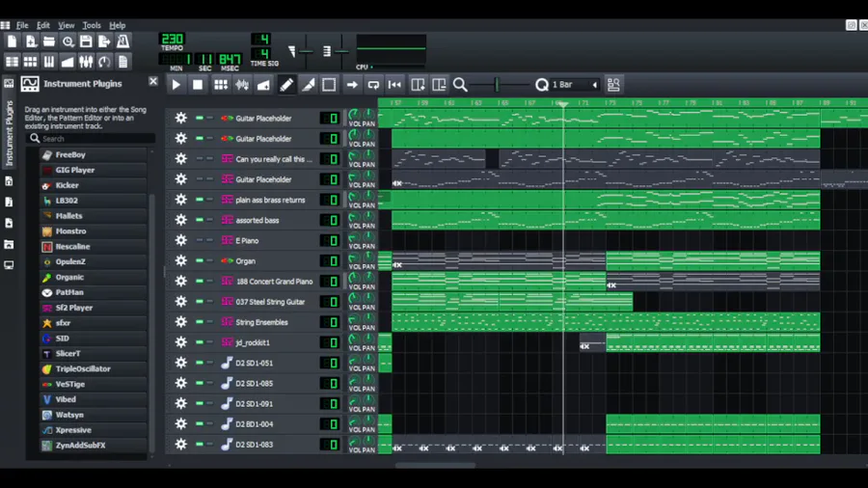Image resolution: width=868 pixels, height=488 pixels.
Task: Click the master volume slider
Action: [x=306, y=51]
